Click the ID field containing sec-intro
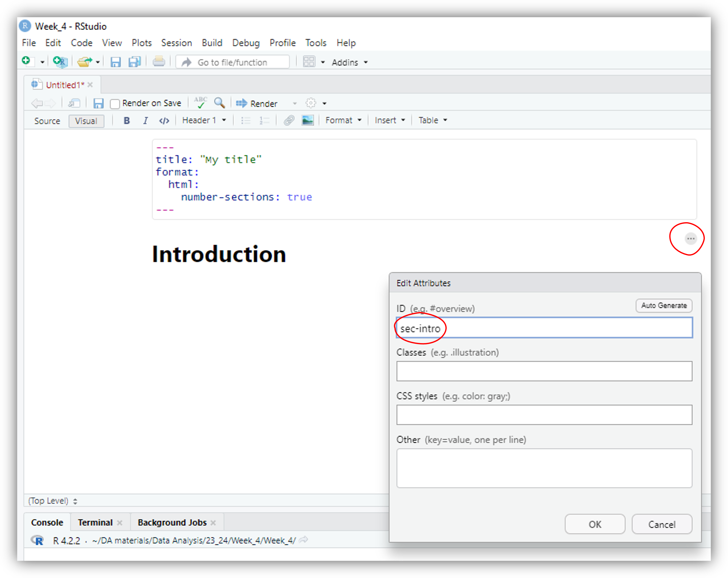728x578 pixels. (x=544, y=328)
